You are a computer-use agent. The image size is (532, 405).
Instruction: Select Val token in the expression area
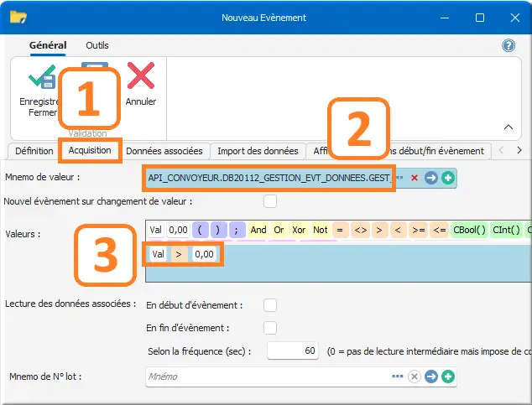pyautogui.click(x=158, y=254)
